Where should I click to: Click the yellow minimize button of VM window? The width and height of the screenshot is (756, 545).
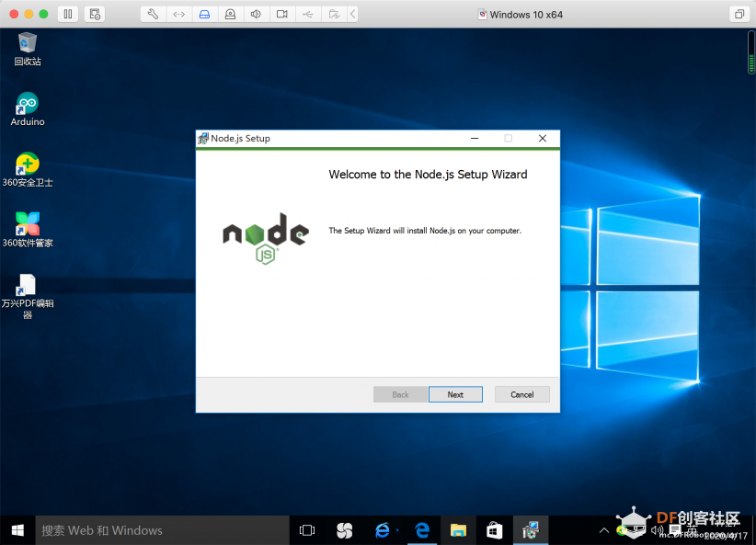coord(29,14)
